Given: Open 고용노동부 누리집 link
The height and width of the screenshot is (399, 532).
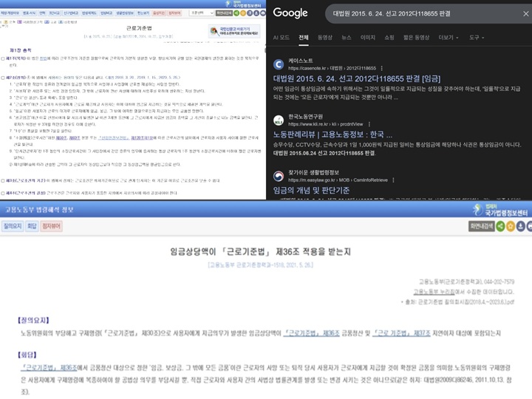Looking at the screenshot, I should (434, 292).
